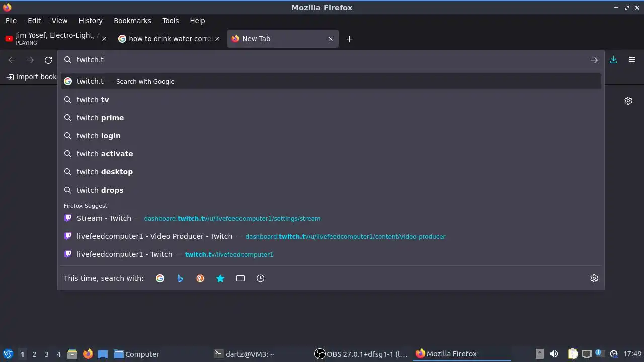The image size is (644, 362).
Task: Open the File menu
Action: 11,21
